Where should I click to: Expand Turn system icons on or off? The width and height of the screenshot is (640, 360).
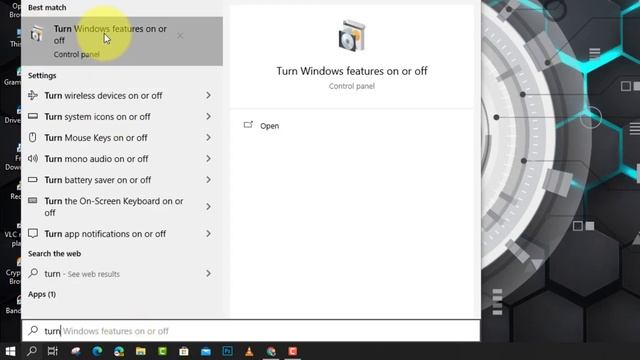pyautogui.click(x=209, y=116)
